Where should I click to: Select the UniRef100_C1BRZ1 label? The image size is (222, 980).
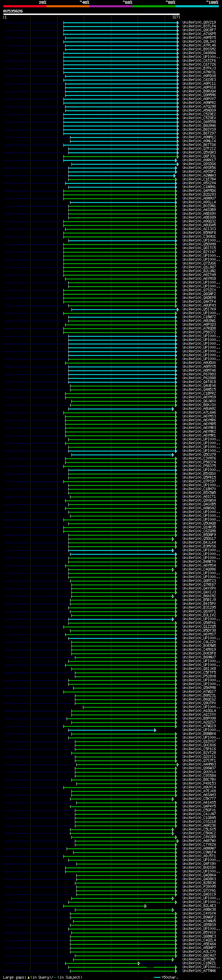[199, 963]
